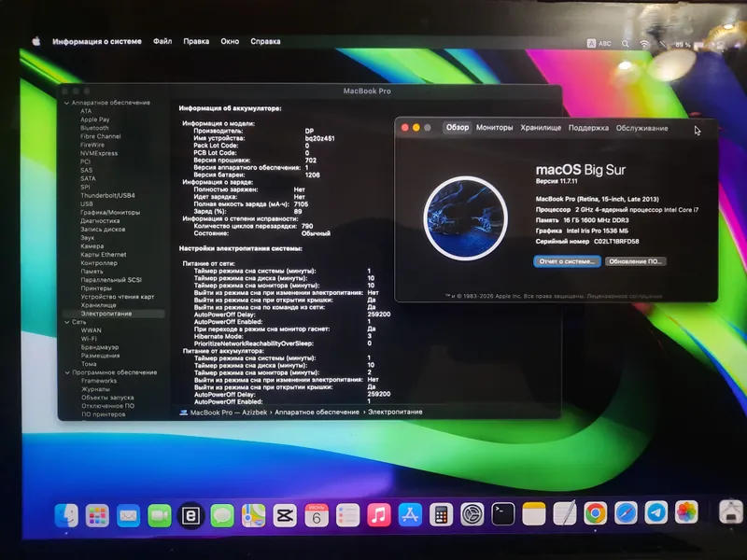Select Apple Pay in the sidebar
Screen dimensions: 747x560
coord(95,119)
